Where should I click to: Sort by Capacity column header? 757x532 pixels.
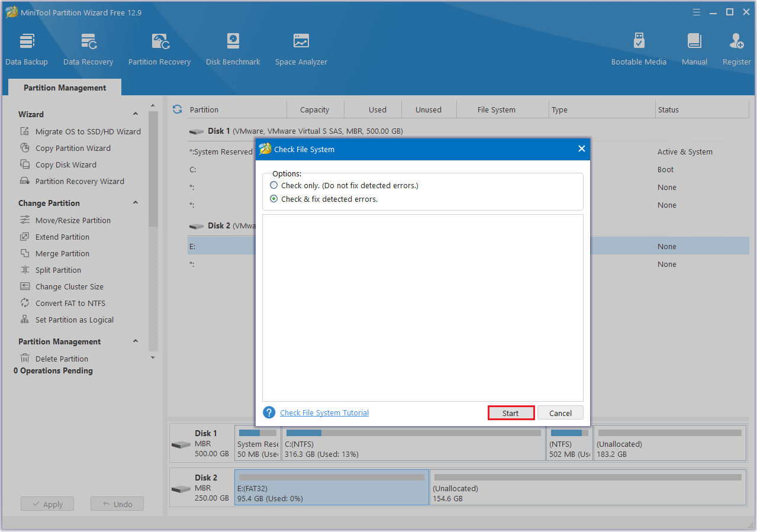pyautogui.click(x=314, y=109)
